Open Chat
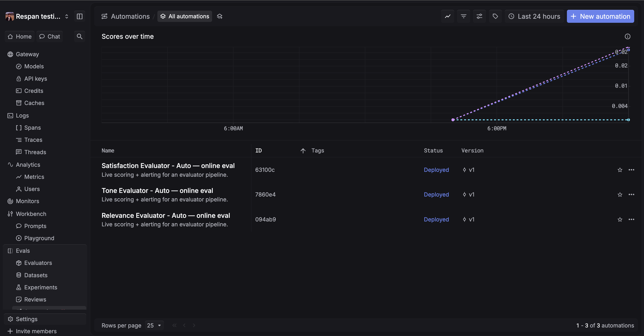Viewport: 644px width, 336px height. [49, 36]
